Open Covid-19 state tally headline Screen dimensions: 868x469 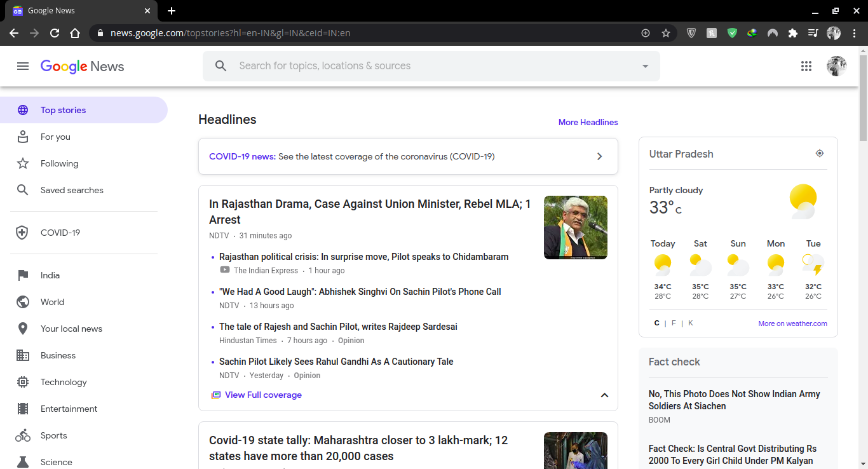[358, 448]
